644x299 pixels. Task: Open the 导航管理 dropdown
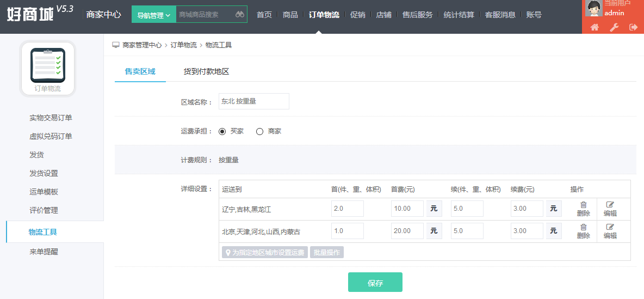tap(153, 14)
